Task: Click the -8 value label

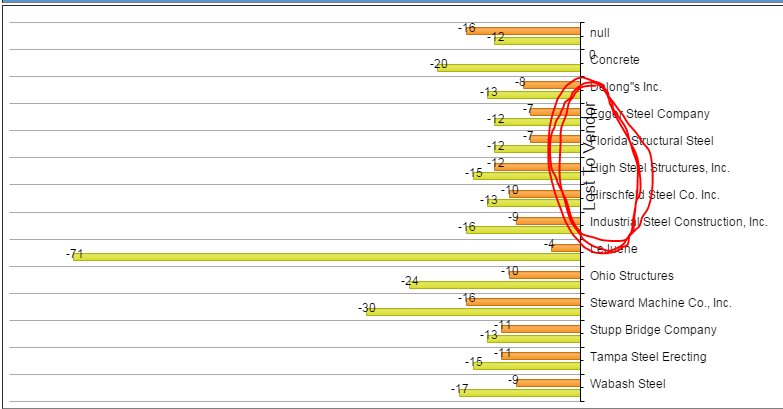Action: (x=520, y=82)
